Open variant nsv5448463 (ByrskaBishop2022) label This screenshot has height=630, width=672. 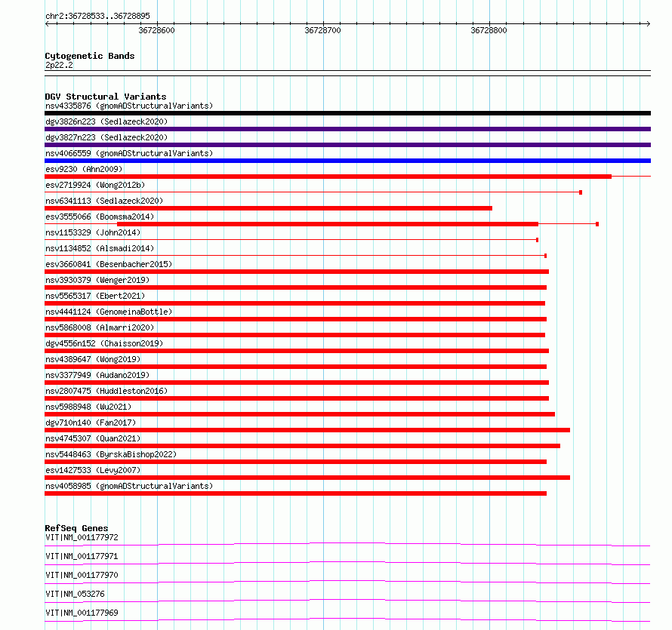coord(111,454)
